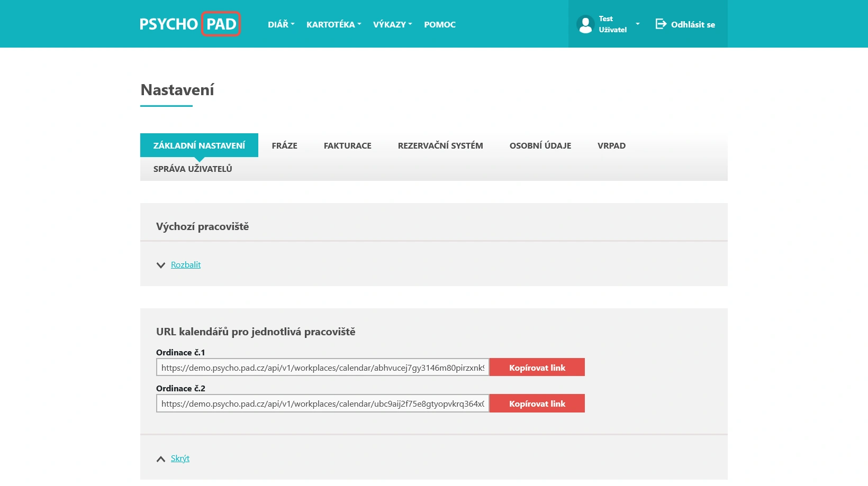The width and height of the screenshot is (868, 486).
Task: Open Test Uživatel account dropdown arrow
Action: point(637,24)
